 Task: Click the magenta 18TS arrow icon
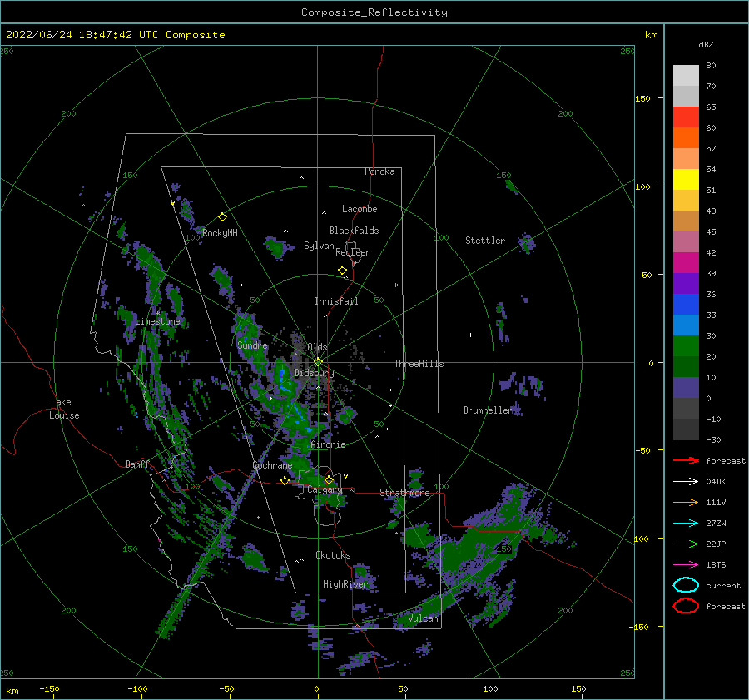(686, 565)
